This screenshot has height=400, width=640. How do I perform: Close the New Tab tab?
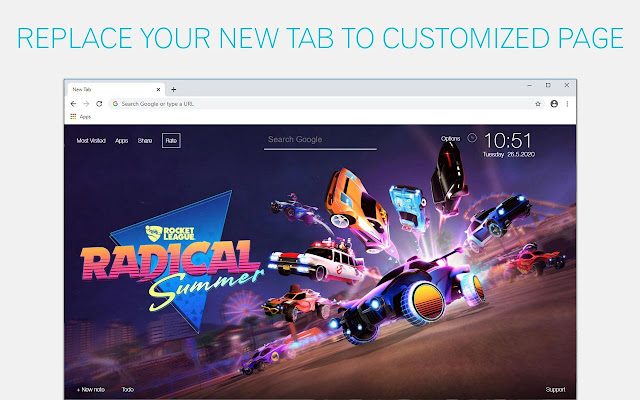pyautogui.click(x=158, y=89)
